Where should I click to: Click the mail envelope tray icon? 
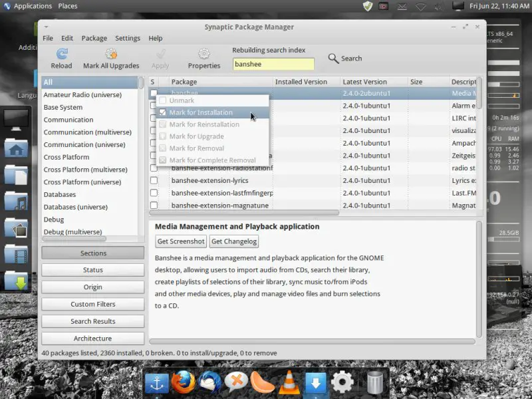tap(402, 7)
